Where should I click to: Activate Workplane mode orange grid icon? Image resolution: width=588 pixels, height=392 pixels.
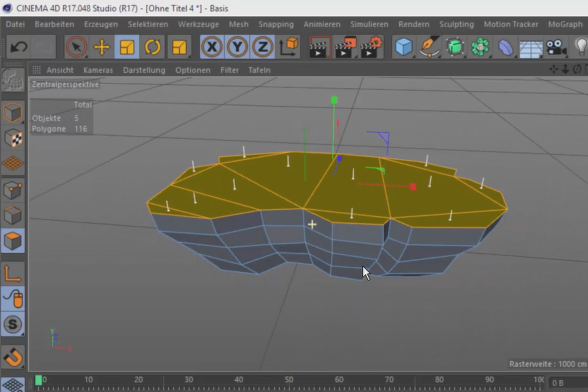[13, 163]
